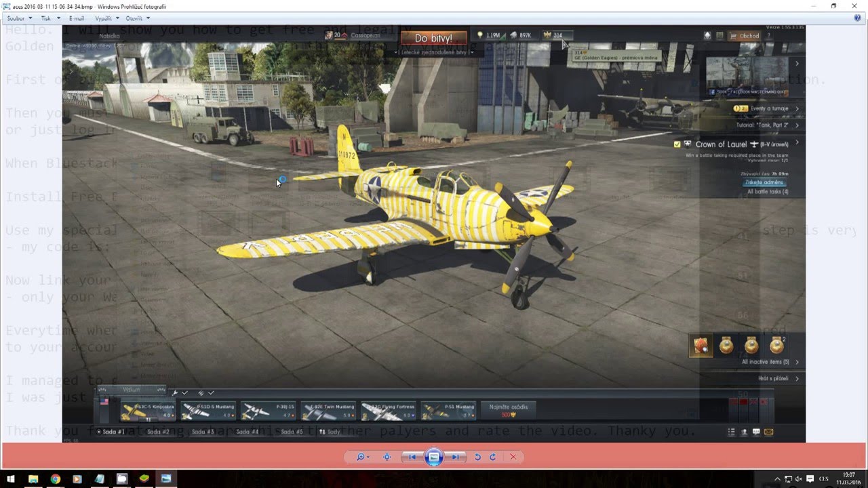Click the fit to window icon
Image resolution: width=868 pixels, height=488 pixels.
(x=387, y=457)
